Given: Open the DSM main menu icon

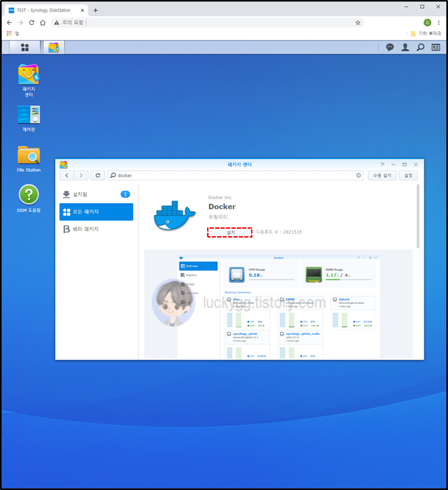Looking at the screenshot, I should click(x=24, y=47).
